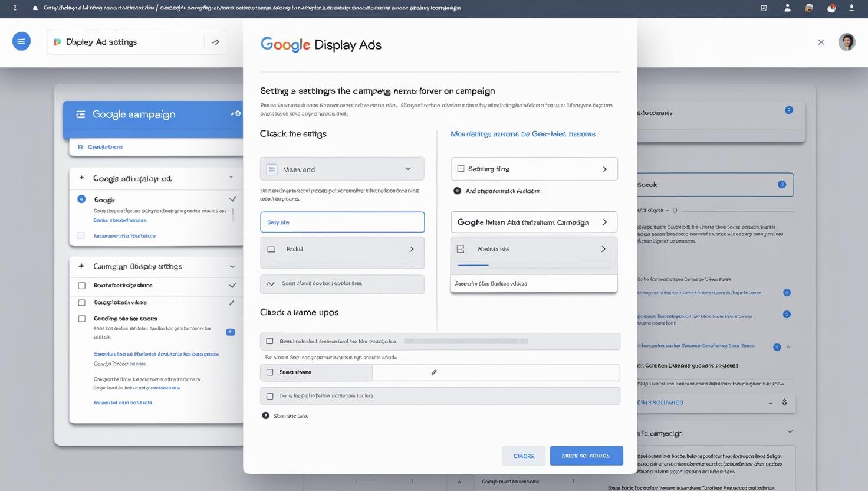Click the red-and-white round icon in the top bar

click(831, 8)
